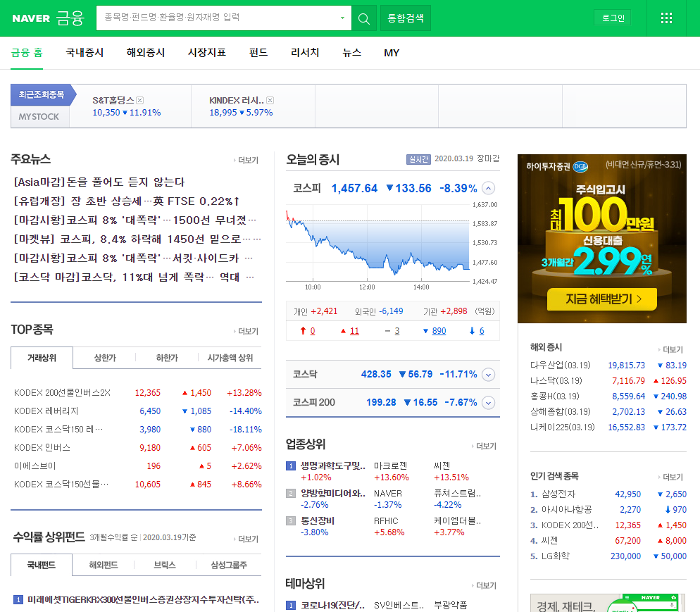The image size is (700, 612).
Task: Open 아시아나항공 in popular searches
Action: coord(566,510)
